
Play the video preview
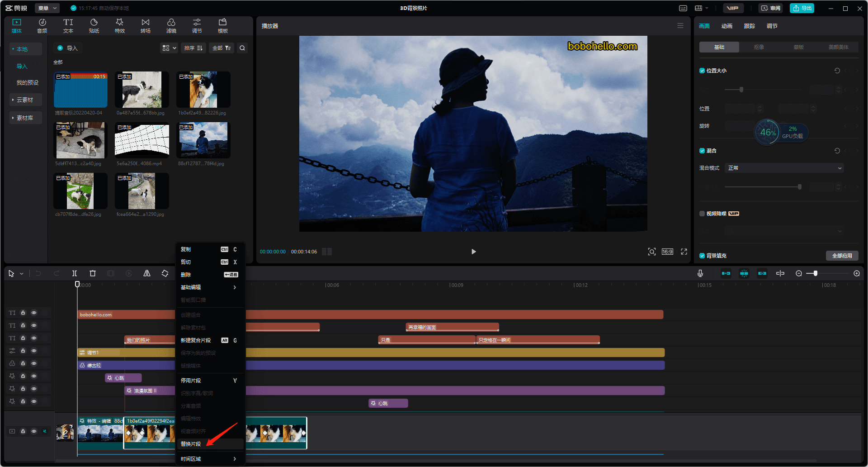pyautogui.click(x=473, y=252)
